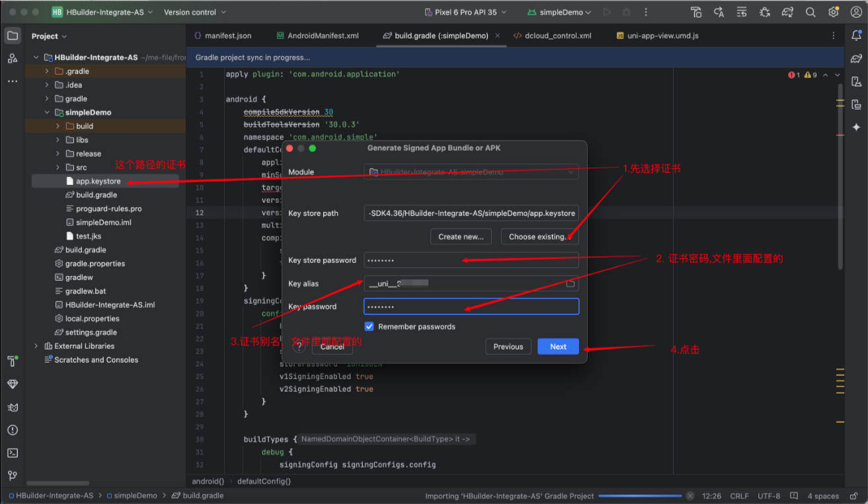Click the Choose existing... button
868x504 pixels.
coord(538,236)
